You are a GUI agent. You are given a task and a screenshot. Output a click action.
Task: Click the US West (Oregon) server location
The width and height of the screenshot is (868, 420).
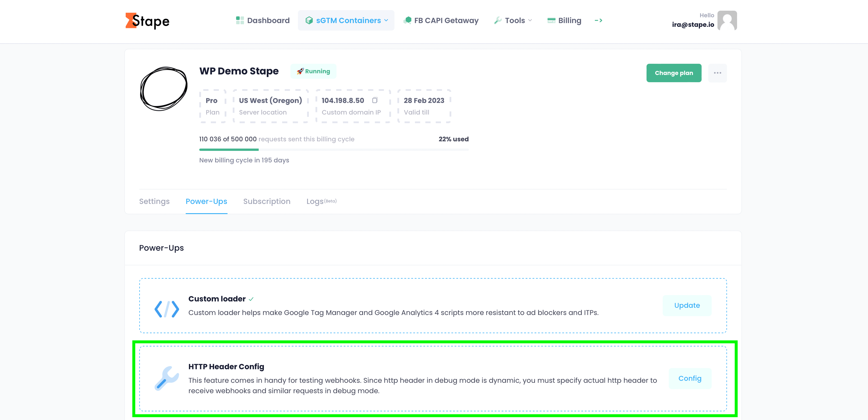270,100
